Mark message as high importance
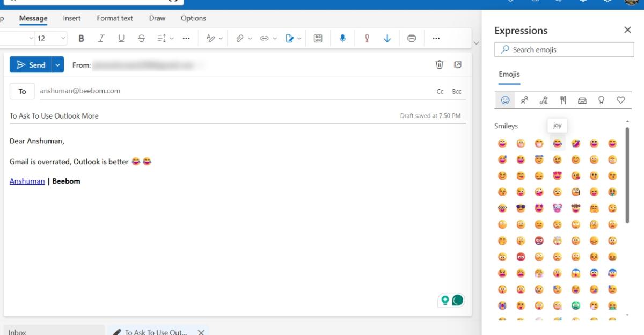 367,38
